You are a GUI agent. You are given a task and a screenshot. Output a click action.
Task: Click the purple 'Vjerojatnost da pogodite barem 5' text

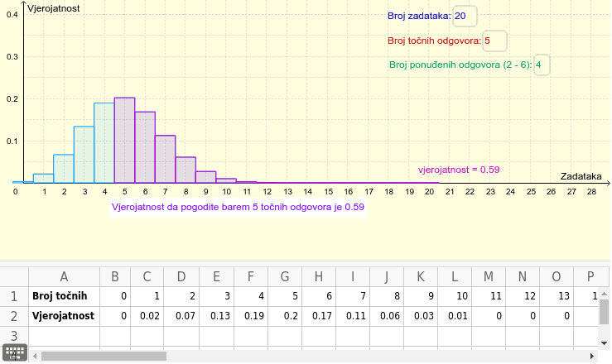(x=238, y=207)
